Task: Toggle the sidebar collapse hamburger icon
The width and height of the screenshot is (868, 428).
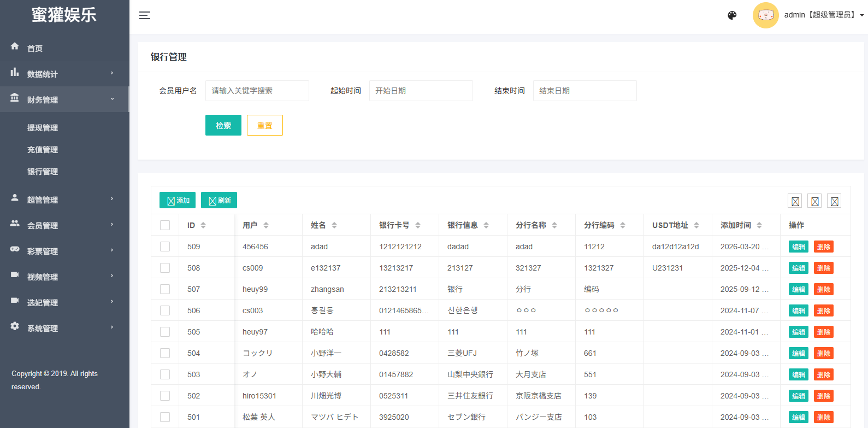Action: [x=144, y=15]
